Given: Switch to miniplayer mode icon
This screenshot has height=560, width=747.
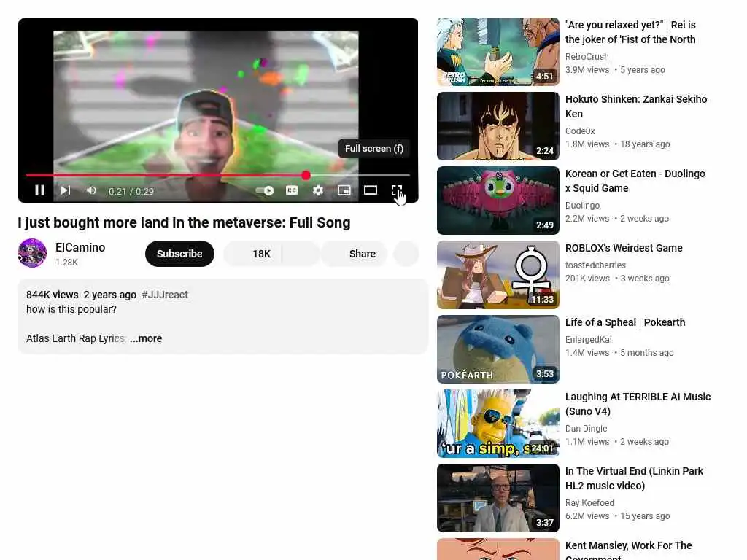Looking at the screenshot, I should tap(344, 190).
